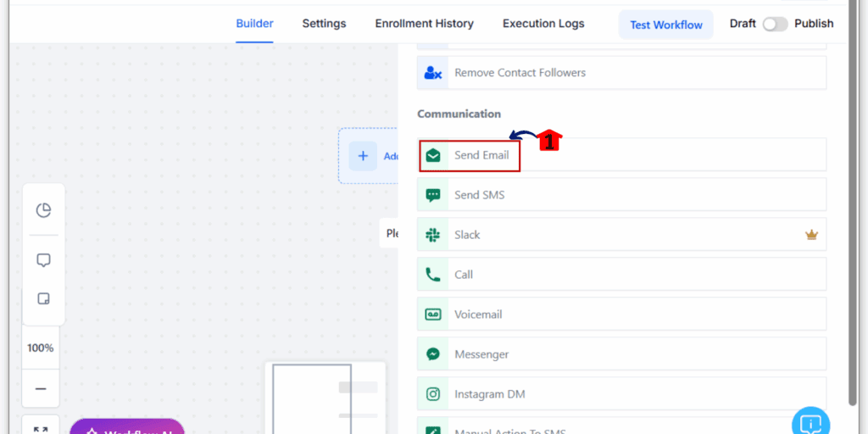Screen dimensions: 868x434
Task: Open the Execution Logs tab
Action: pyautogui.click(x=543, y=24)
